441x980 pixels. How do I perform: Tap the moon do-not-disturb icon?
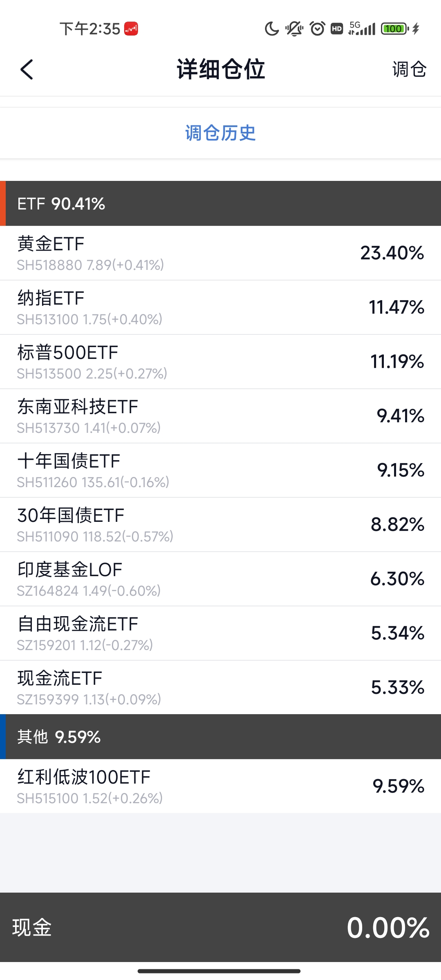pos(272,29)
